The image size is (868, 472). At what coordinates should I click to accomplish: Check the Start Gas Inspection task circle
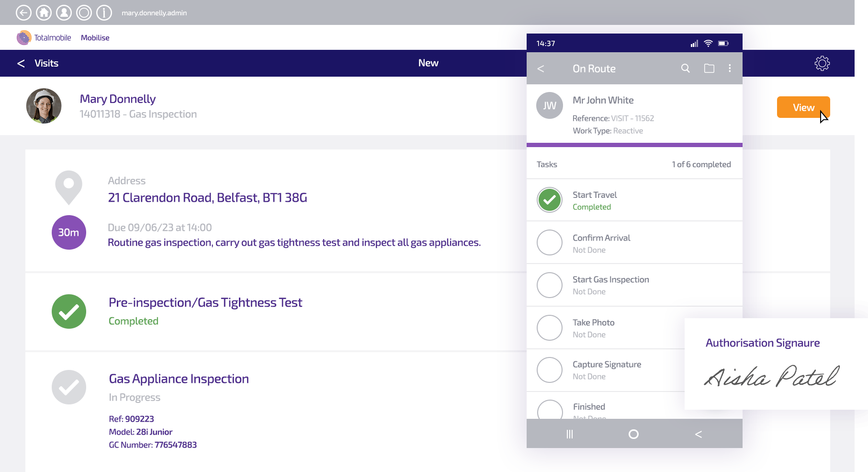550,285
